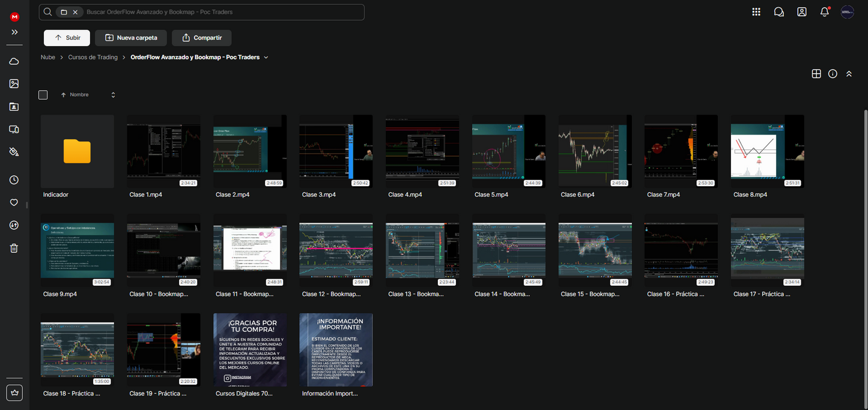
Task: Open Cursos de Trading from the breadcrumb
Action: coord(93,57)
